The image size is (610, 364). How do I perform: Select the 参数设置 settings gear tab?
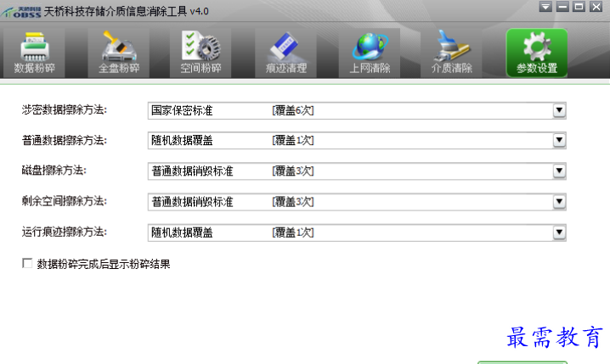click(537, 53)
